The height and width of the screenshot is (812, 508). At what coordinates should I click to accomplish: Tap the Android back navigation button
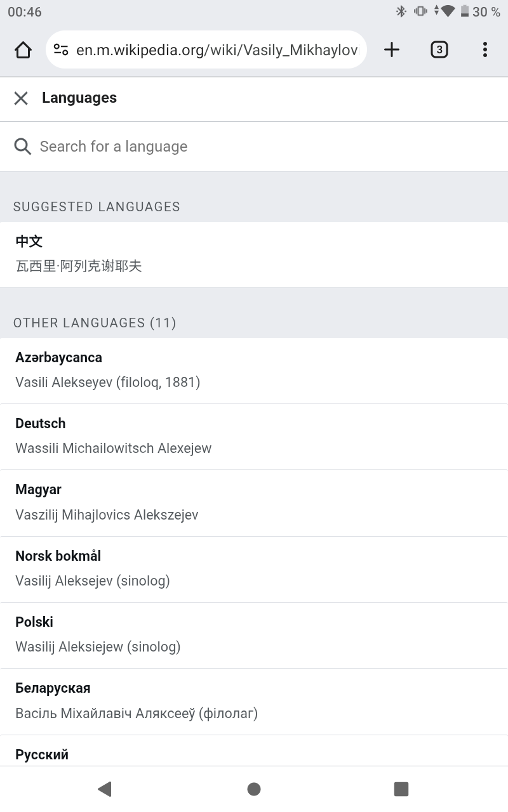point(105,789)
